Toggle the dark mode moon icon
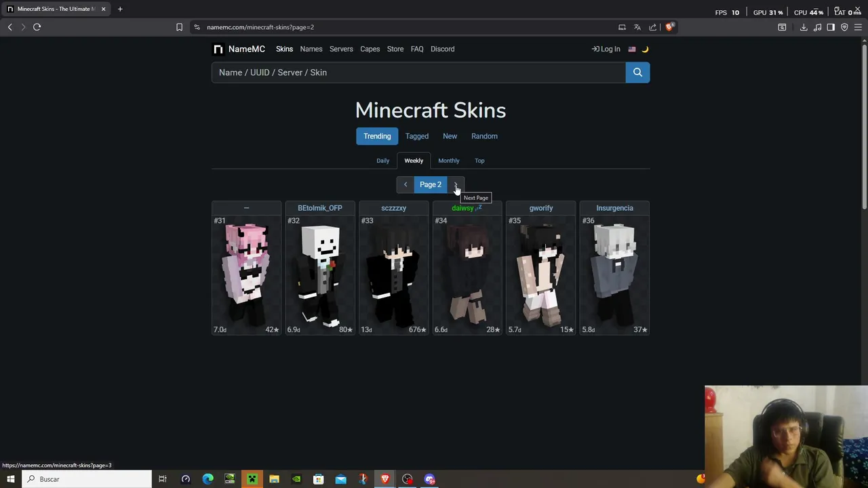The width and height of the screenshot is (868, 488). pos(645,49)
